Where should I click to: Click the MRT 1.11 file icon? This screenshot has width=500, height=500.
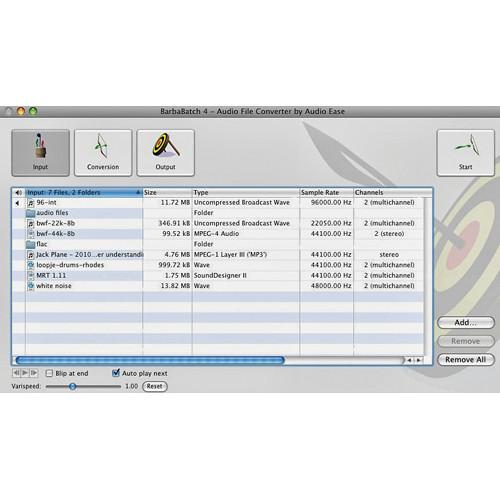[x=31, y=275]
